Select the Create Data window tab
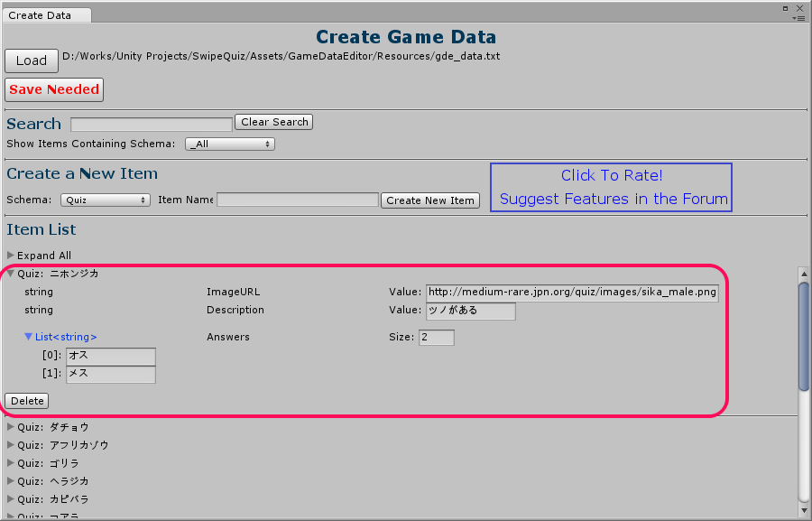812x521 pixels. click(47, 15)
